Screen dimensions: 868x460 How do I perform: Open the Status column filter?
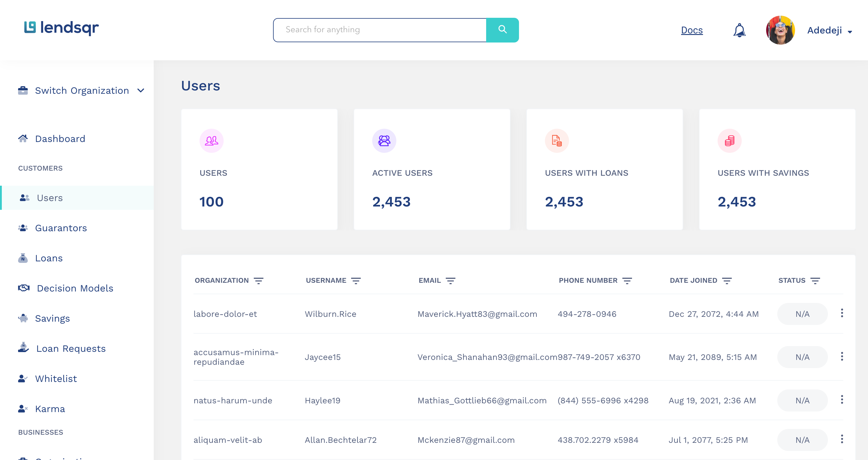coord(815,280)
